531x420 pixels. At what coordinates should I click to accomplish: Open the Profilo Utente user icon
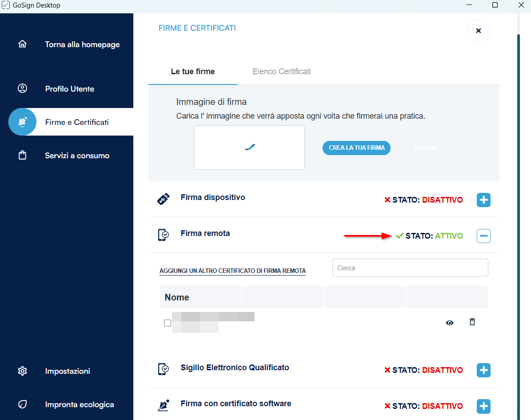tap(22, 88)
